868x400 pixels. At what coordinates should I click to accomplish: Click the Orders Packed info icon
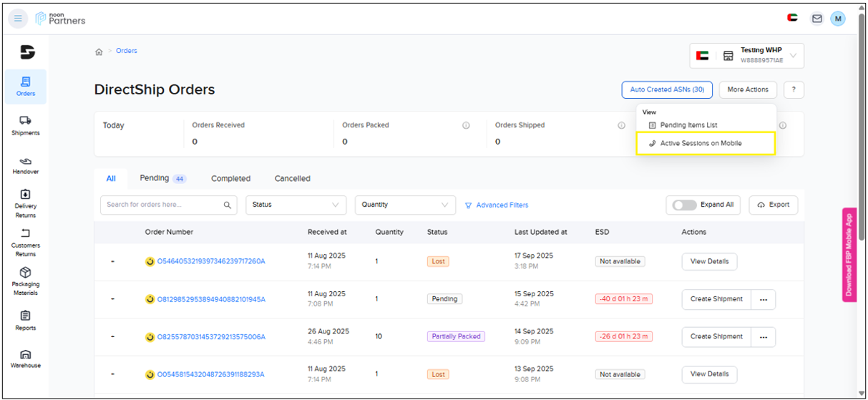(466, 125)
